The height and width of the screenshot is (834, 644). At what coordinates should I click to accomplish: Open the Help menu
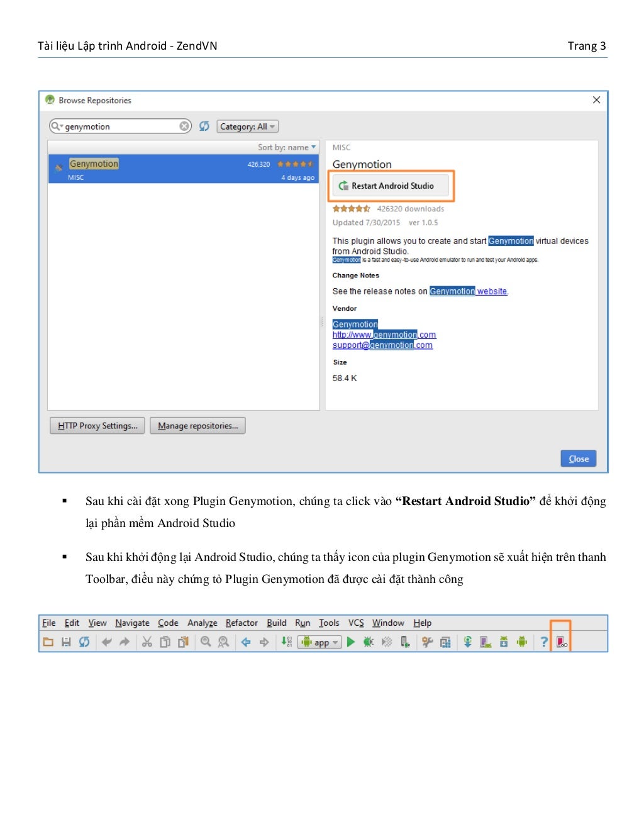pos(423,623)
